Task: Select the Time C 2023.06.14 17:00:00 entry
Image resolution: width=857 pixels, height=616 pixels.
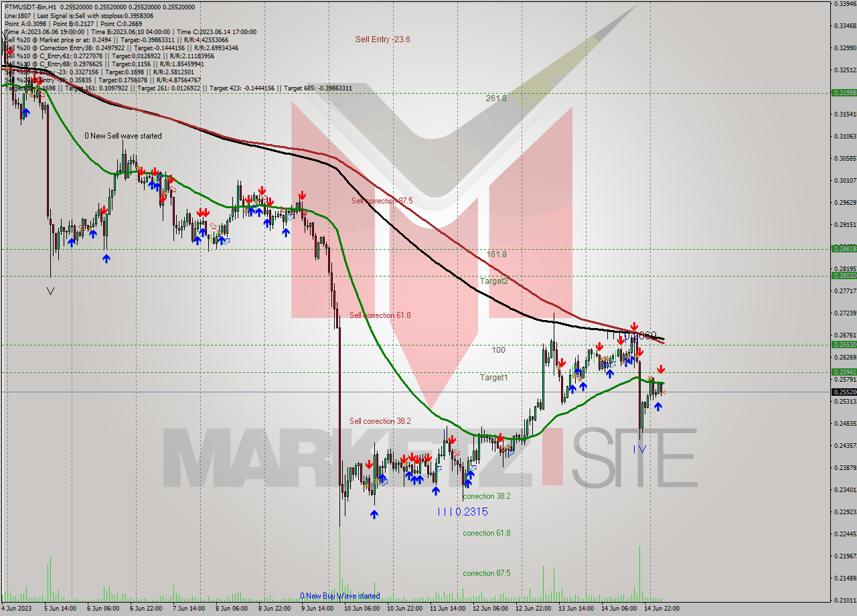Action: point(218,31)
